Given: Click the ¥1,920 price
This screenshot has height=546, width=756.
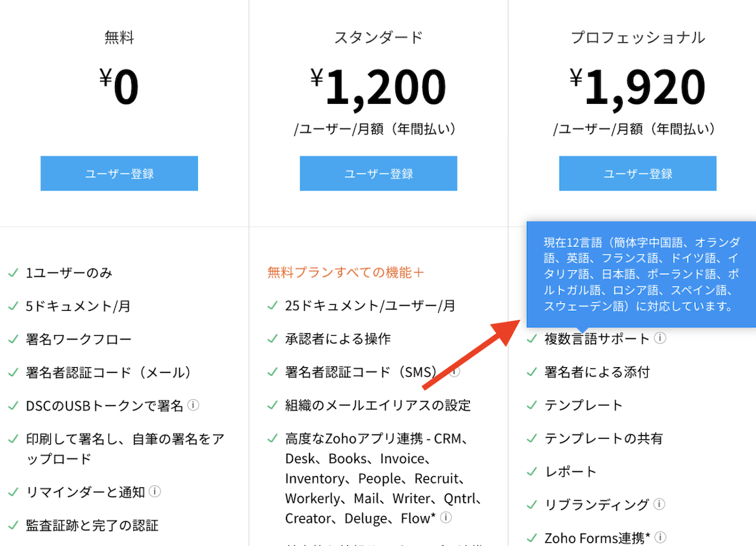Looking at the screenshot, I should point(637,87).
